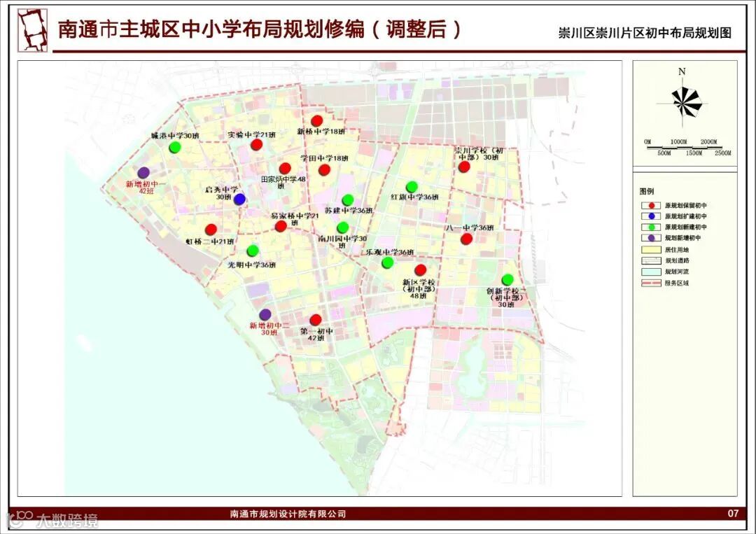
Task: Click the footer text 南通市规划设计院有限公司
Action: 288,514
